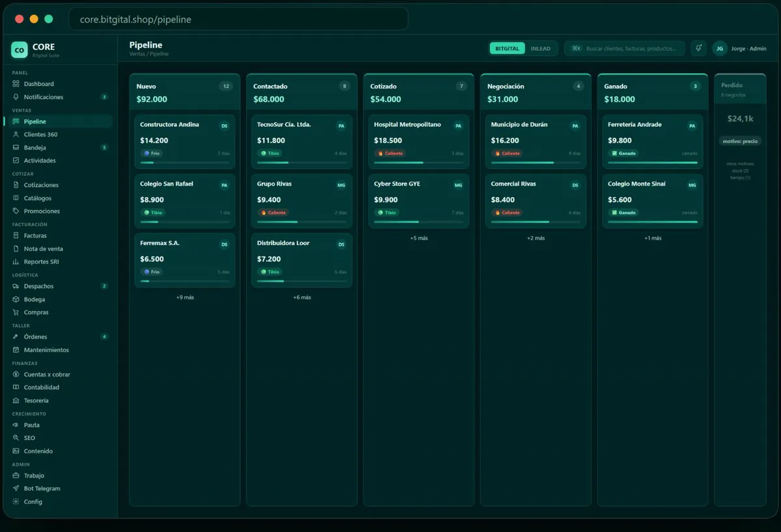This screenshot has height=532, width=781.
Task: Open the Bodega box icon
Action: tap(16, 300)
